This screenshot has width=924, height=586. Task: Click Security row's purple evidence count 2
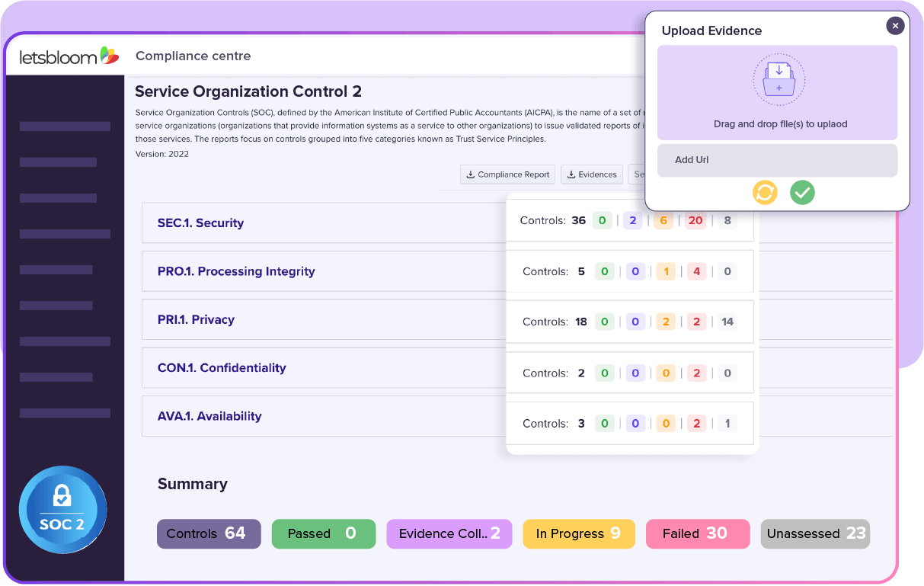pyautogui.click(x=633, y=220)
